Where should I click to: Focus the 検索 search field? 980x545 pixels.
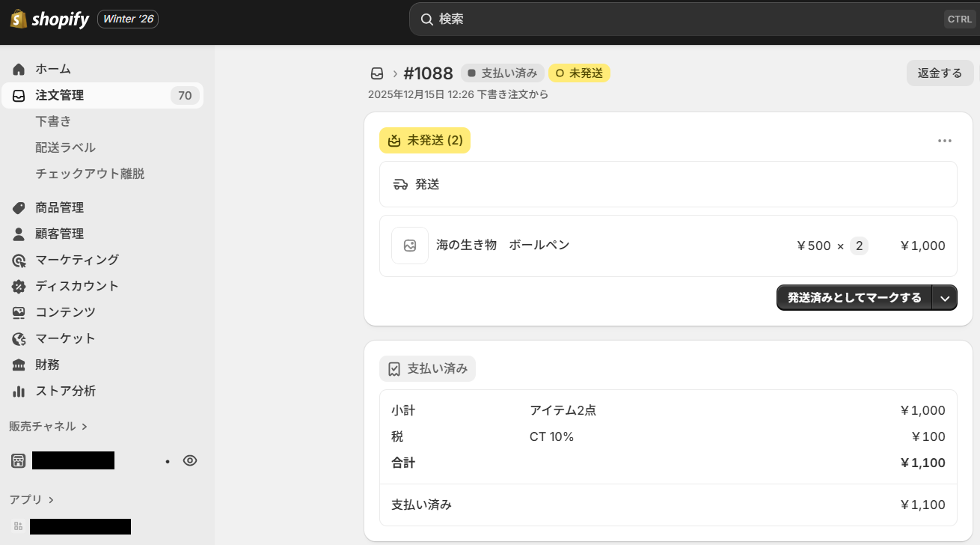coord(673,19)
